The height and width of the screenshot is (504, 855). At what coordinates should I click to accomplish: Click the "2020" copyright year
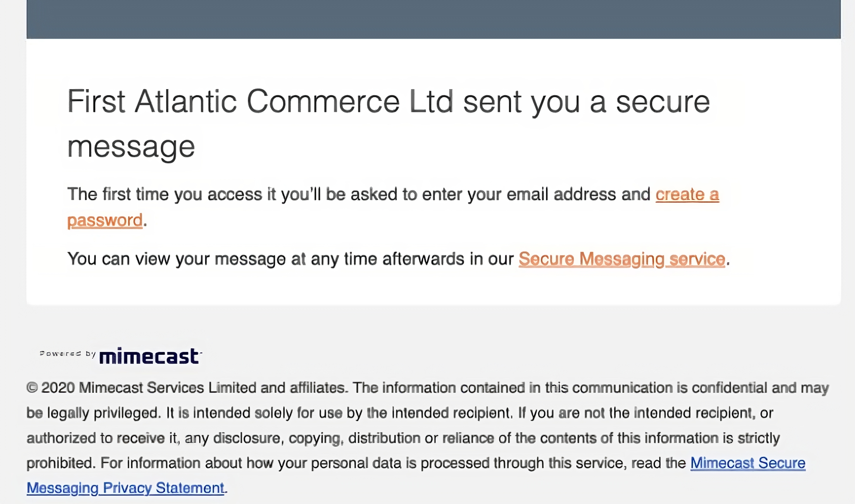pos(58,388)
